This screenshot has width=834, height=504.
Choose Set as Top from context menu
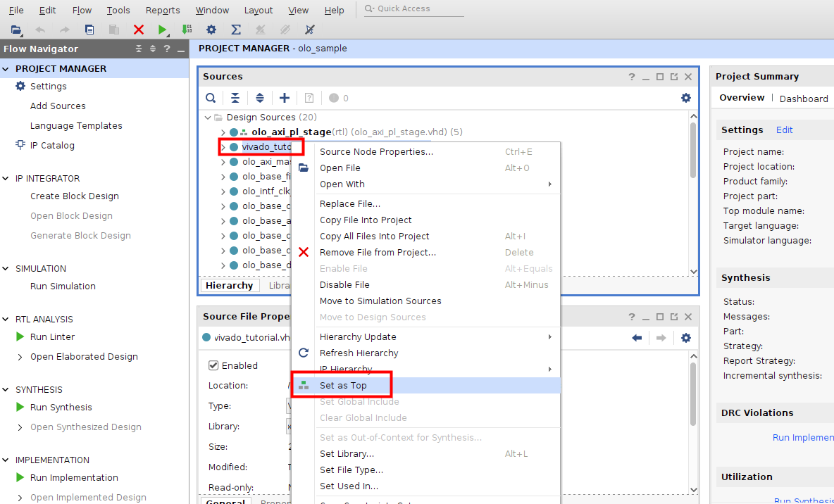coord(426,386)
